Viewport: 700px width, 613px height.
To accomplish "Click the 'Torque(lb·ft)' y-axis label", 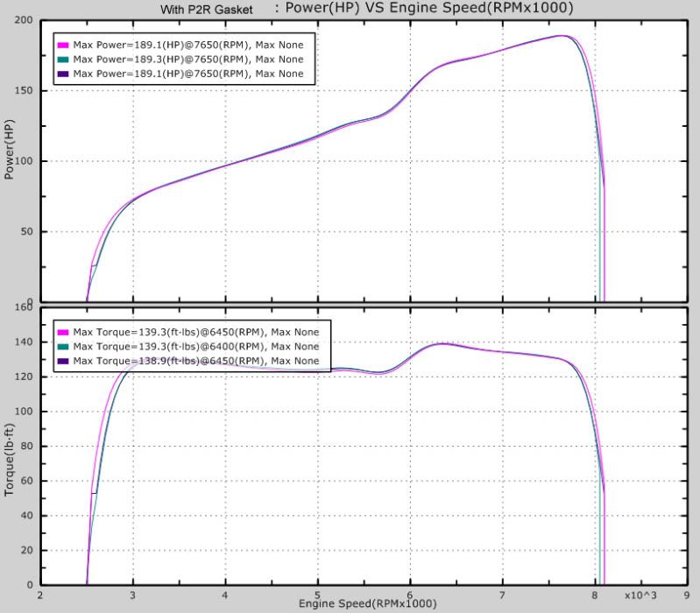I will (x=9, y=460).
